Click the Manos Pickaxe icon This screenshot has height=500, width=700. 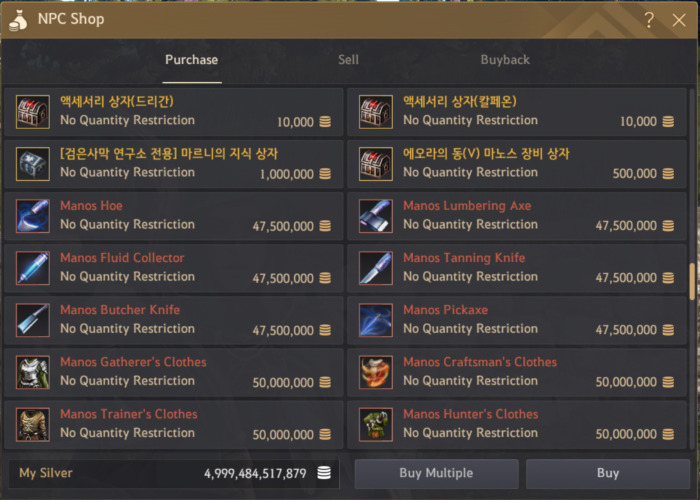376,321
